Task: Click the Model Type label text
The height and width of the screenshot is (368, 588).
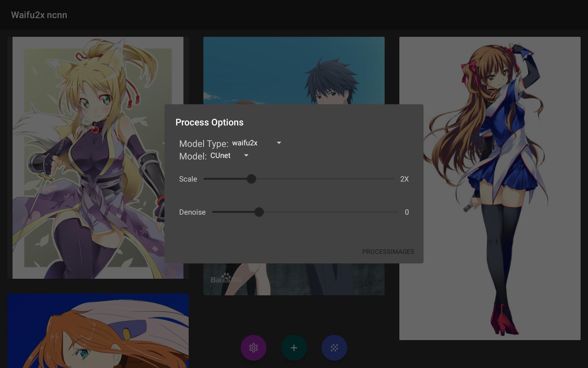Action: pyautogui.click(x=204, y=144)
